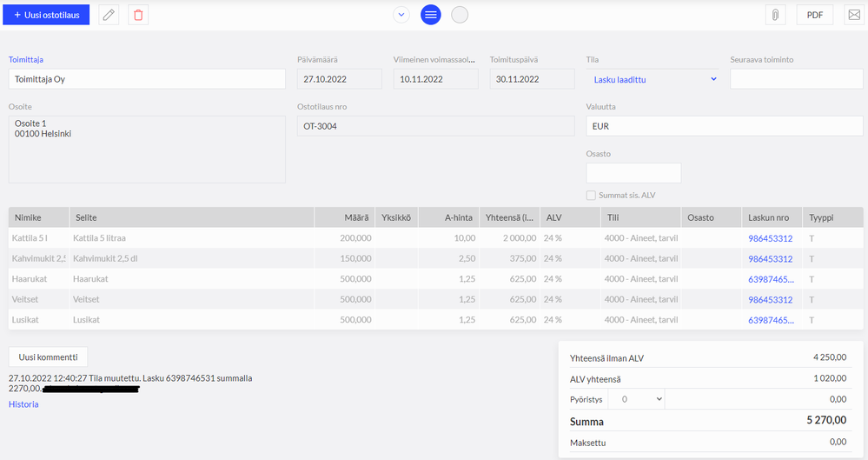
Task: Click the grey circle status icon
Action: tap(460, 15)
